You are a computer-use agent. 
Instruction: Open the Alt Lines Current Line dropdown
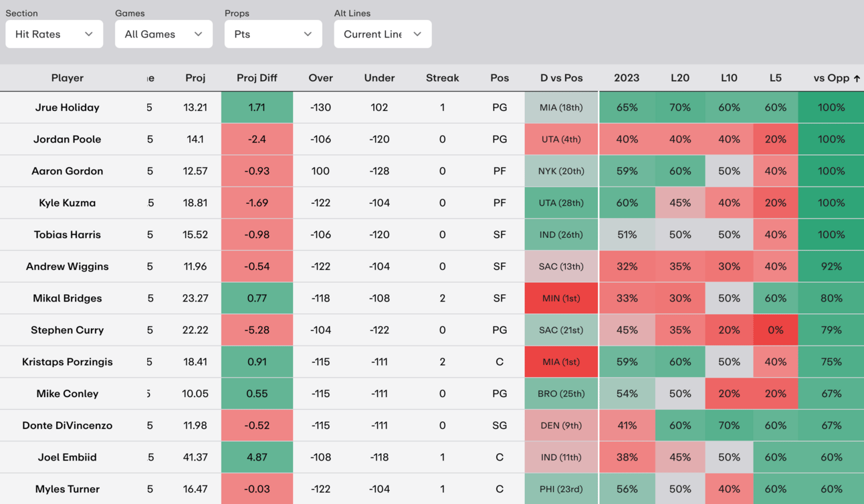click(x=383, y=34)
